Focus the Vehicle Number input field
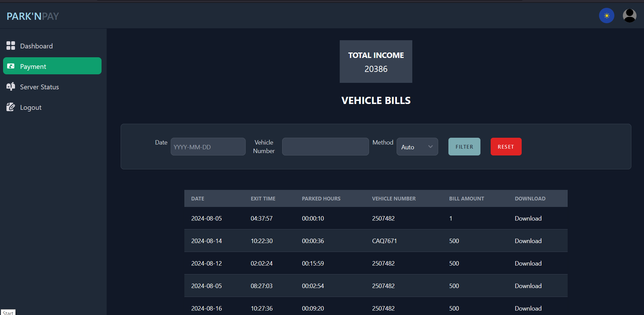The width and height of the screenshot is (644, 315). 325,147
